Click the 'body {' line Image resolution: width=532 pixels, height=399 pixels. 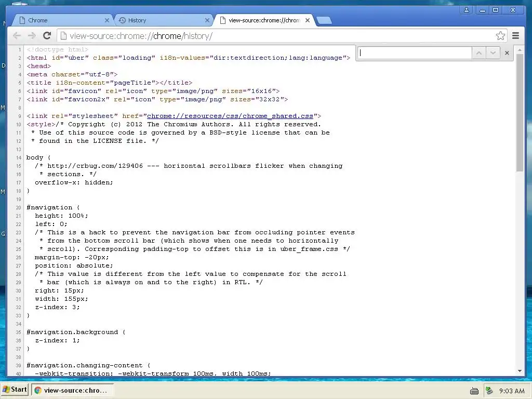[38, 157]
